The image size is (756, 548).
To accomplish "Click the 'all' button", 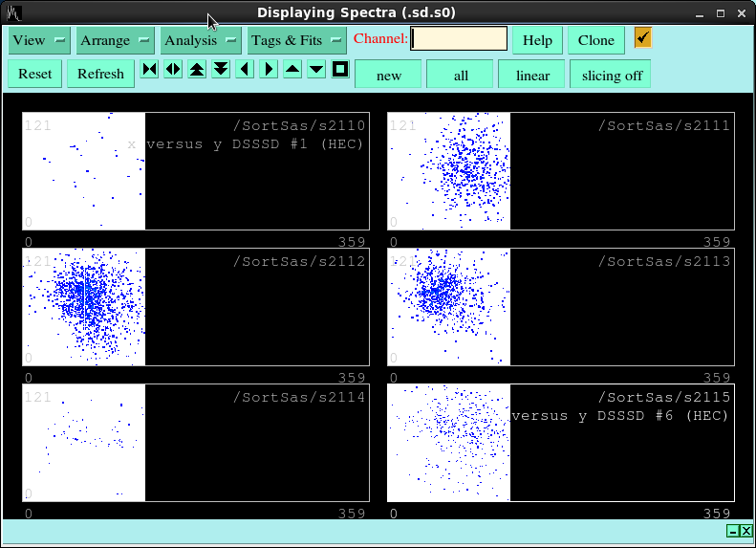I will [x=460, y=76].
